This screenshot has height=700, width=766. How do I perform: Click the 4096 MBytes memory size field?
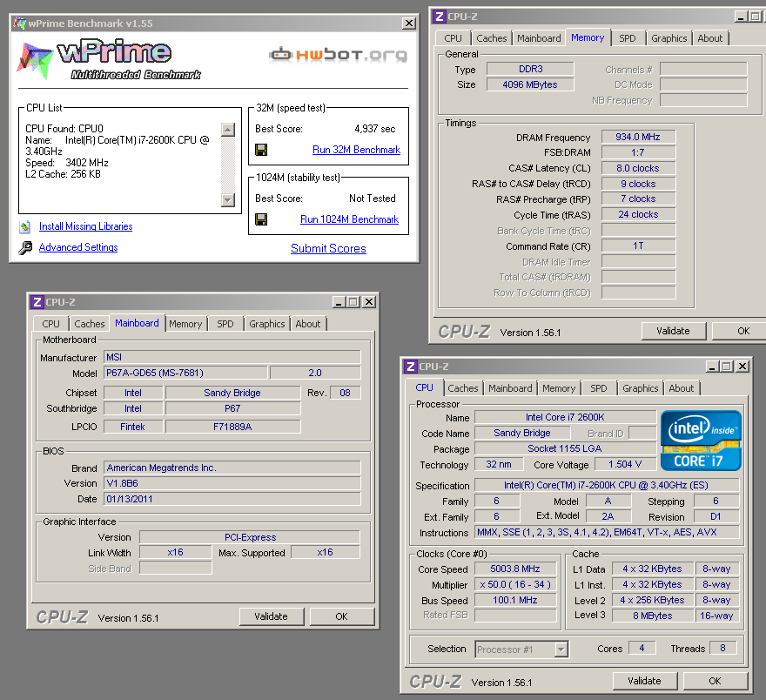(x=530, y=85)
